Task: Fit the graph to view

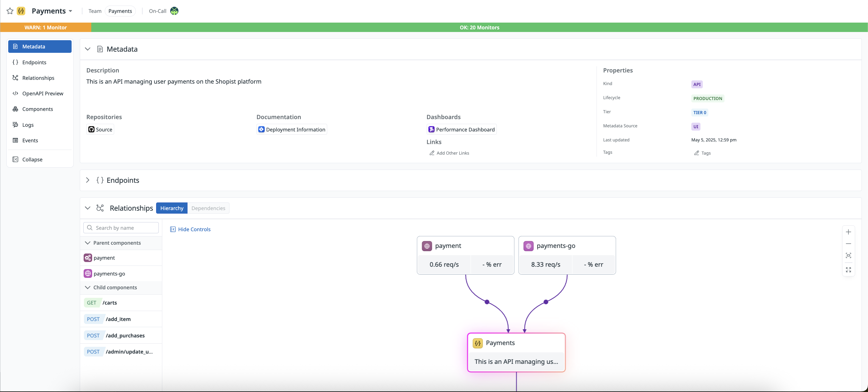Action: pyautogui.click(x=848, y=256)
